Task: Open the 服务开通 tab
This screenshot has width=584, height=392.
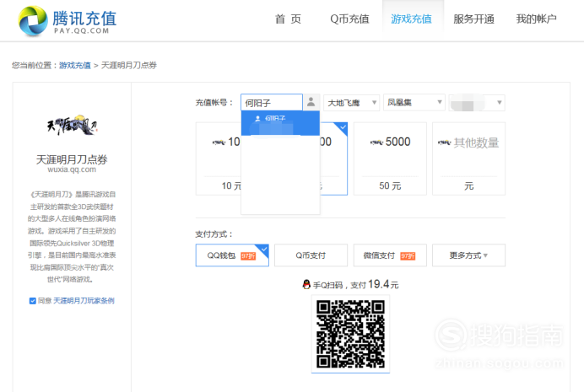Action: [x=473, y=19]
